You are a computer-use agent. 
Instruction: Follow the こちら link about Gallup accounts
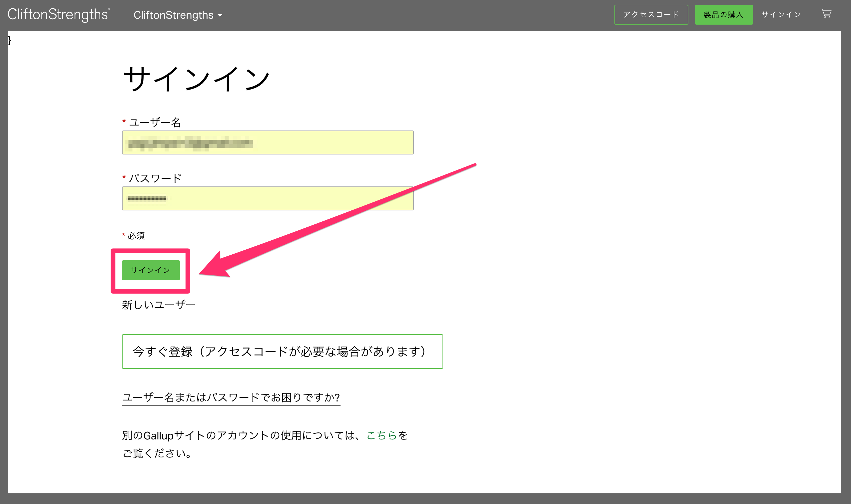pyautogui.click(x=382, y=435)
